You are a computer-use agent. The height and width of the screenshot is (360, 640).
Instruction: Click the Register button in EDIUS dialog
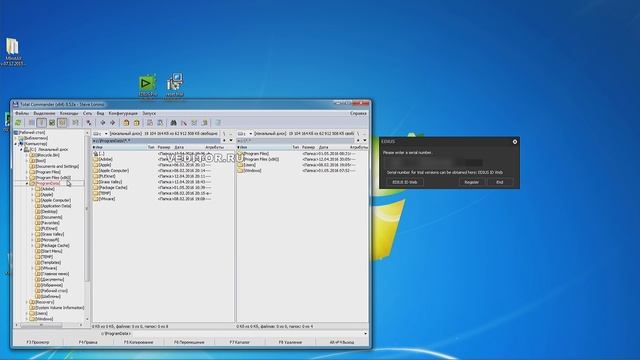pos(471,182)
